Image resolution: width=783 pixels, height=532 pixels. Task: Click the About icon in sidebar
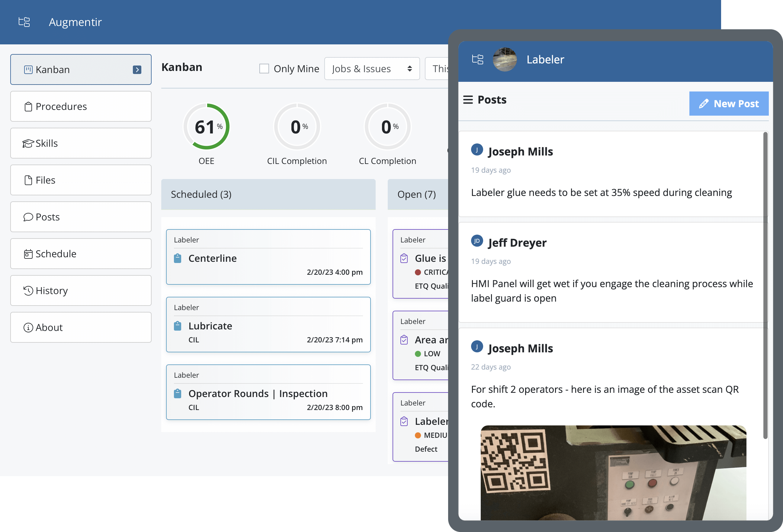coord(28,327)
